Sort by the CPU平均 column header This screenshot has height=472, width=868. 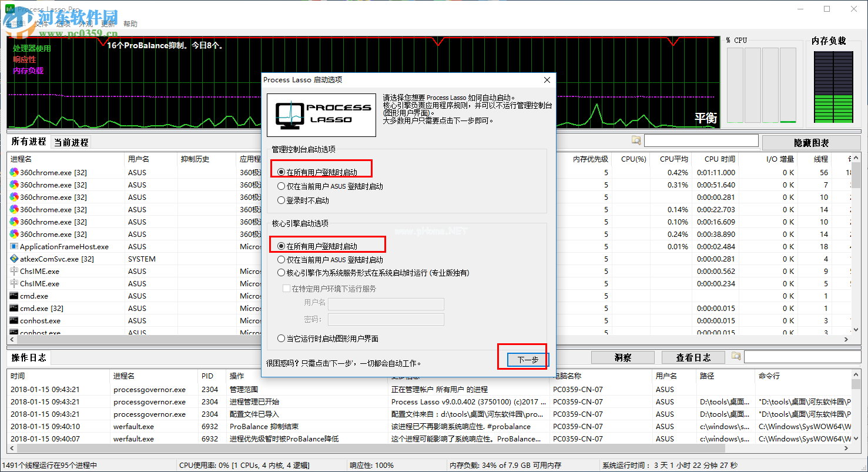pos(671,159)
